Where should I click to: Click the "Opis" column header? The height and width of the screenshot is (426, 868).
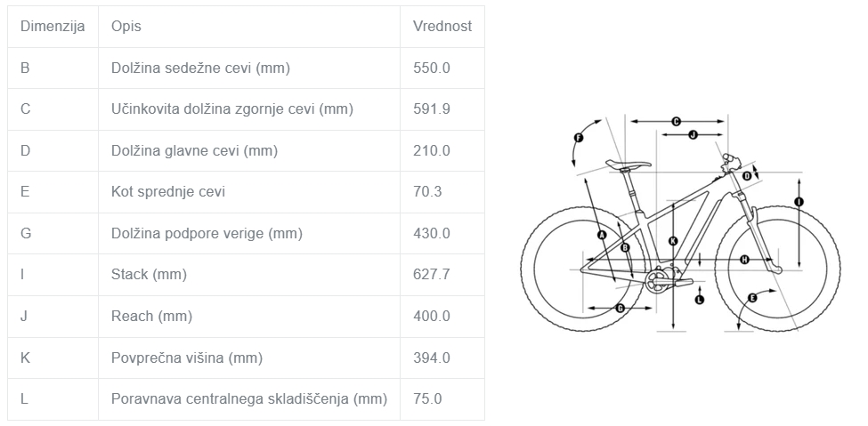tap(126, 26)
